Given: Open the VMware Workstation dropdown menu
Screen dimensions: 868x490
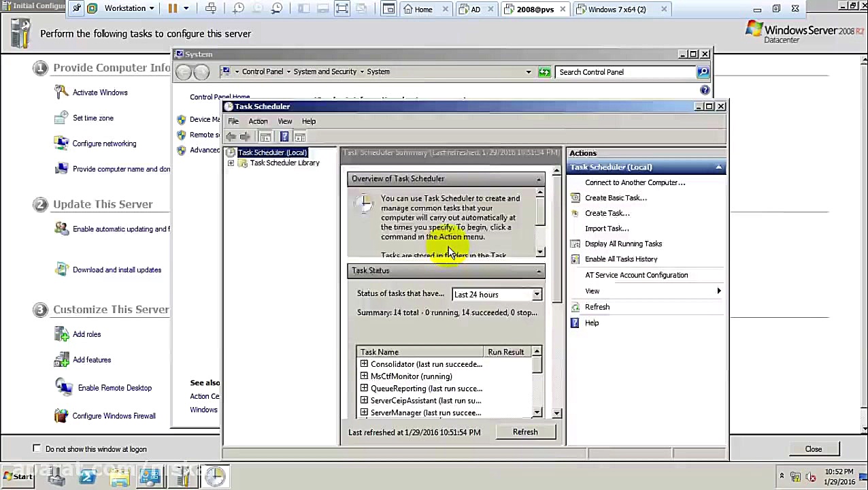Looking at the screenshot, I should click(x=130, y=9).
